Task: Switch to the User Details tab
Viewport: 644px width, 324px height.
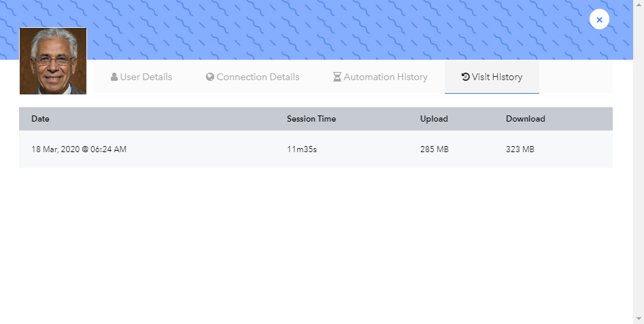Action: pyautogui.click(x=141, y=77)
